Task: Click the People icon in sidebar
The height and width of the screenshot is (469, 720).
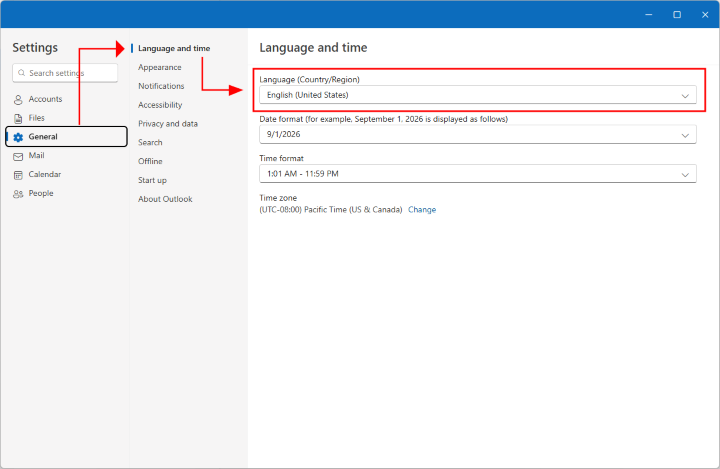Action: pyautogui.click(x=18, y=193)
